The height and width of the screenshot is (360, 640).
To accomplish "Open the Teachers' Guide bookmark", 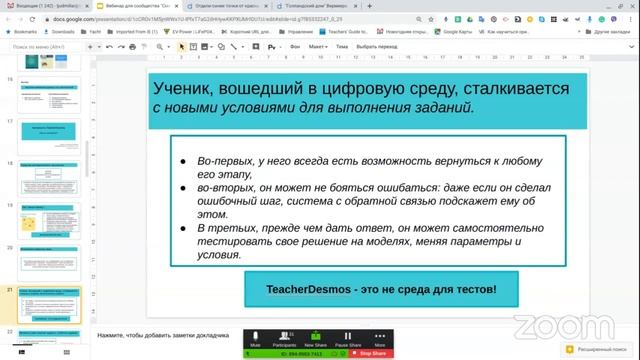I will (344, 31).
